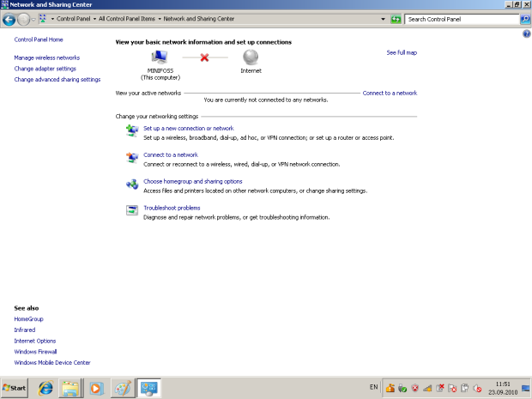Click the red shield security tray icon
Viewport: 532px width, 399px height.
coord(415,388)
